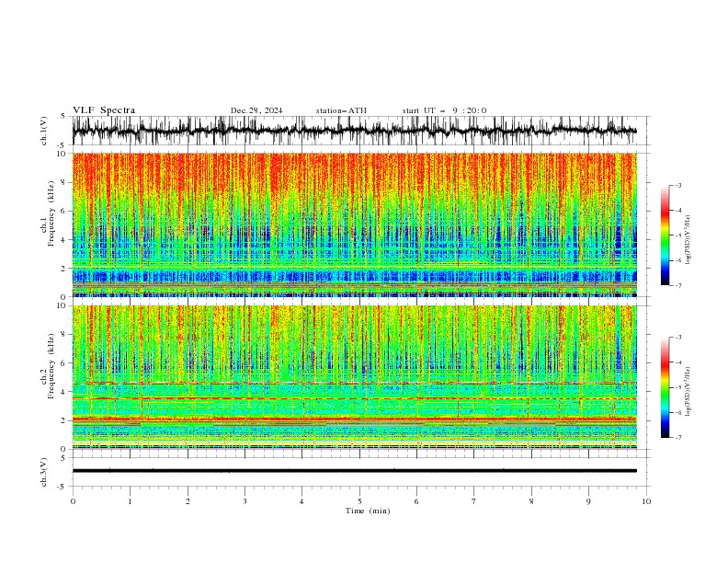Image resolution: width=728 pixels, height=563 pixels.
Task: Click time axis tick label '5'
Action: (359, 501)
